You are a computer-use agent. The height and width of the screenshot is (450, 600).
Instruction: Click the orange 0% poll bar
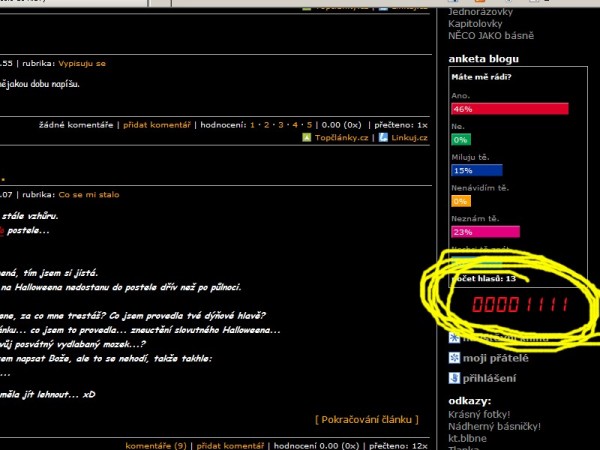click(x=461, y=201)
